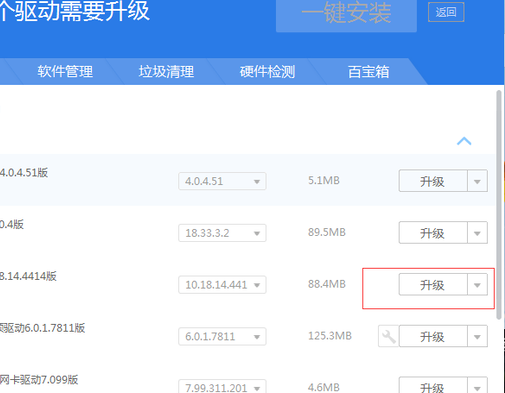Click 升级 for the 5.1MB driver
505x393 pixels.
(433, 181)
